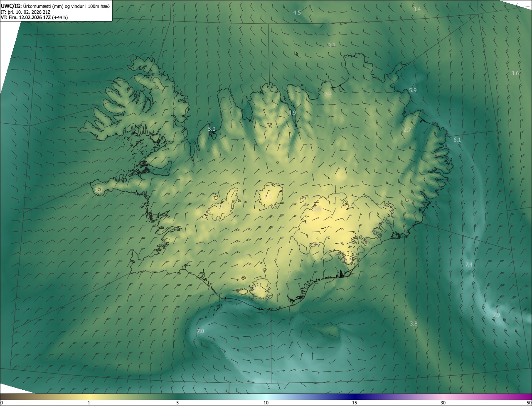
Task: Click the colorbar tick labeled 15
Action: pos(355,403)
